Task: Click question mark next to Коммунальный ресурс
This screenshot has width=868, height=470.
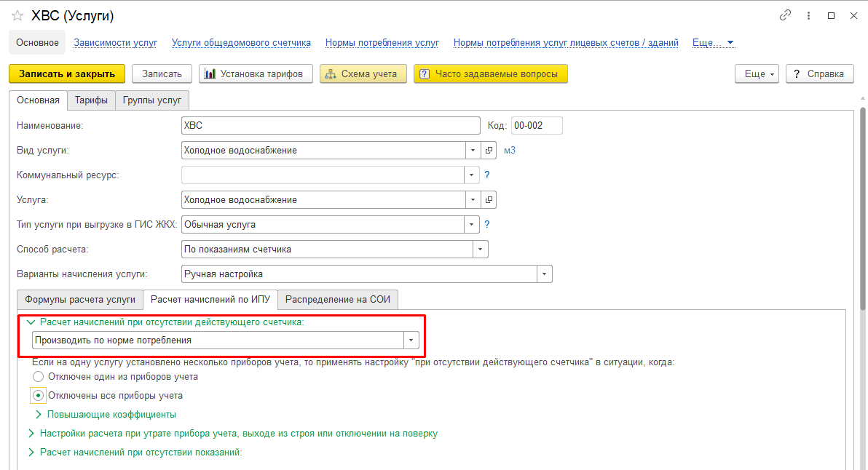Action: point(487,175)
